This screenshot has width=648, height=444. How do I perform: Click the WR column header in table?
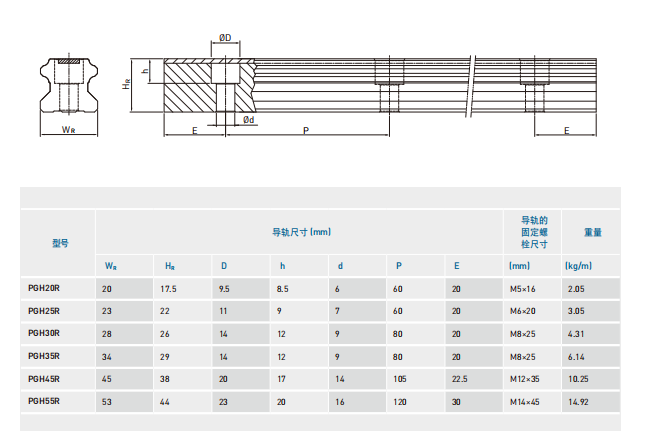point(110,266)
